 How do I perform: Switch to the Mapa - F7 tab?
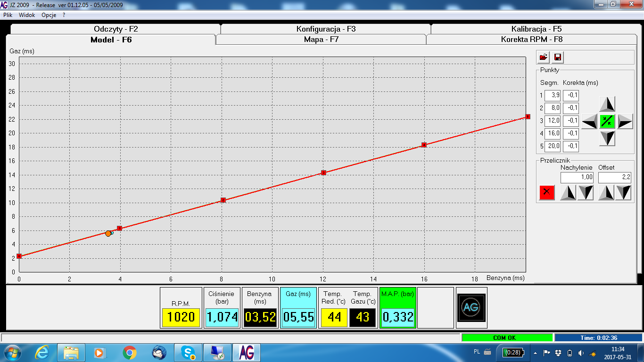(321, 40)
